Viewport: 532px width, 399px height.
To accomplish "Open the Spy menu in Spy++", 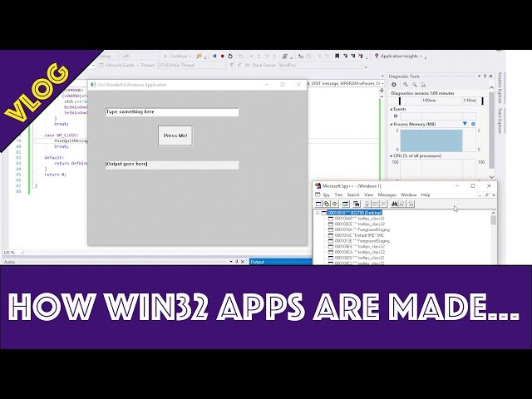I will (326, 195).
